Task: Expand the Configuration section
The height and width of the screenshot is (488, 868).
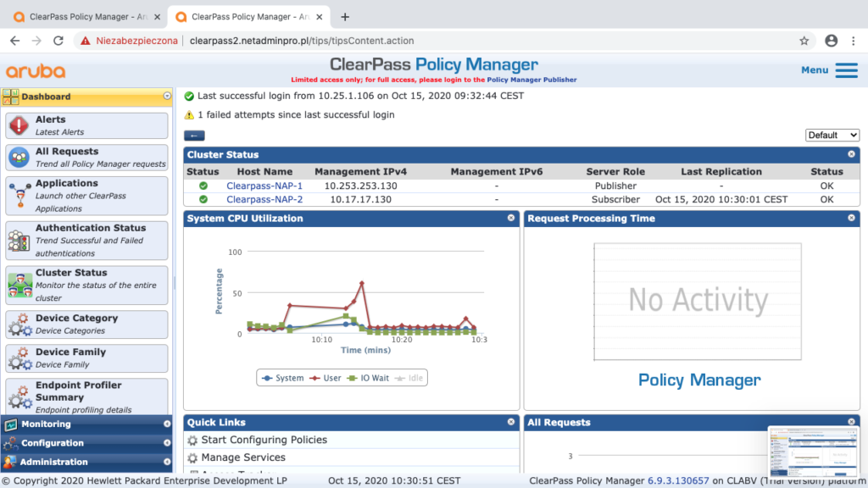Action: click(x=86, y=443)
